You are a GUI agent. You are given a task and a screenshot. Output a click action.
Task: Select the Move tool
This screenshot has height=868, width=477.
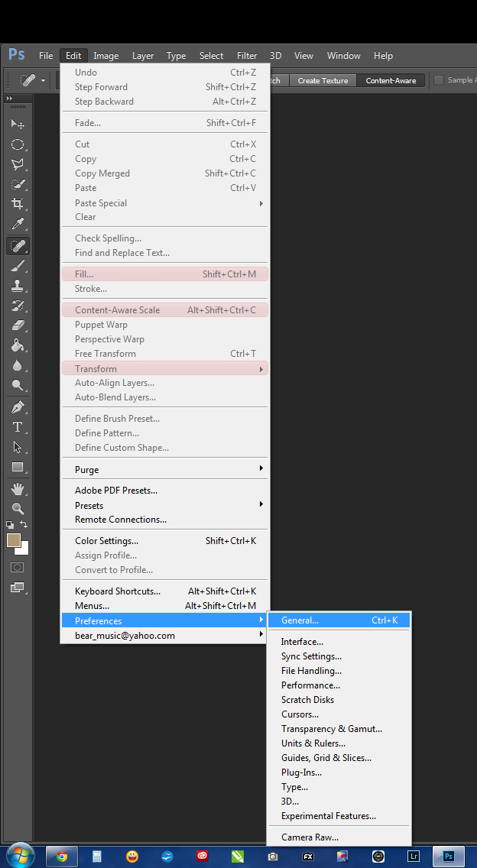click(x=18, y=125)
